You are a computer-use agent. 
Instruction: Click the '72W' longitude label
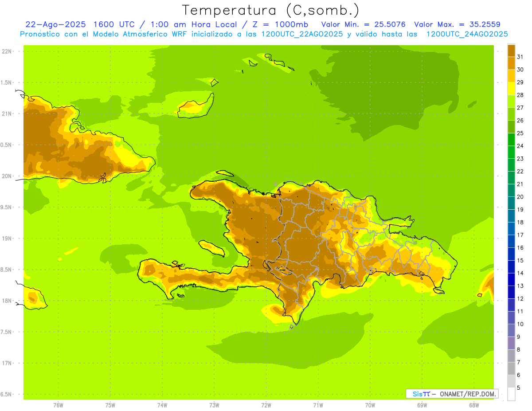(x=266, y=405)
